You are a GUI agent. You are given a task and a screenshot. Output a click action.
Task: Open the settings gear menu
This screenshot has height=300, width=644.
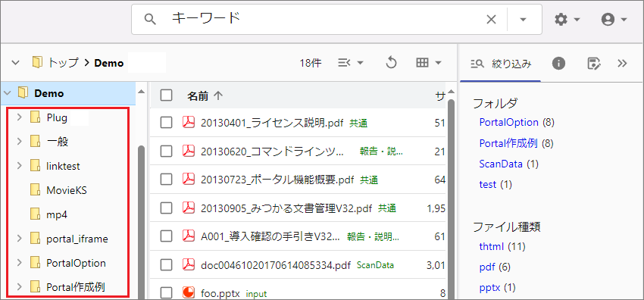567,19
